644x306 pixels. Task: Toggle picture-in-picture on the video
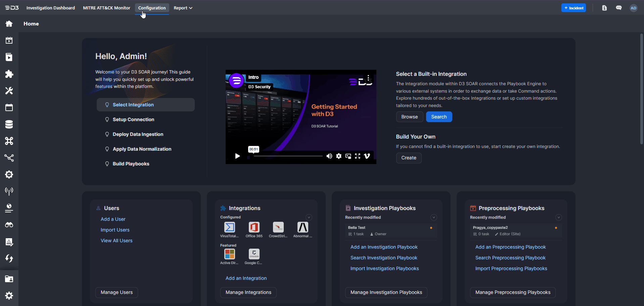point(348,156)
